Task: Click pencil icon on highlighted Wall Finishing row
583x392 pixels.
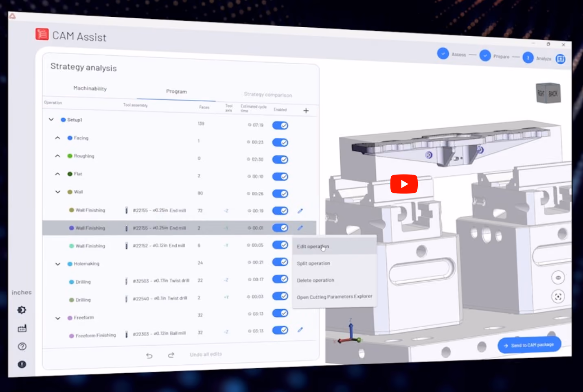Action: coord(300,228)
